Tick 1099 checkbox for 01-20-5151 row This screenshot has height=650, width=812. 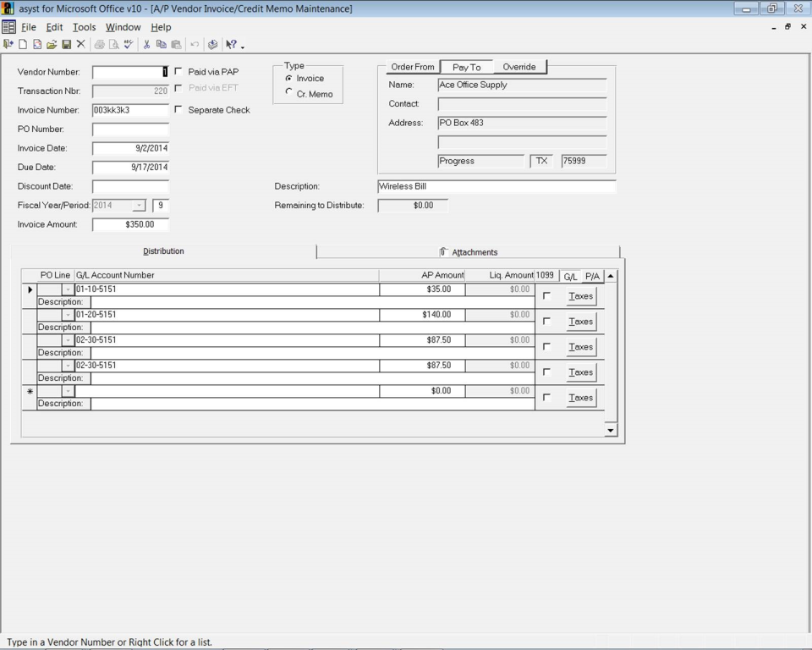click(546, 322)
